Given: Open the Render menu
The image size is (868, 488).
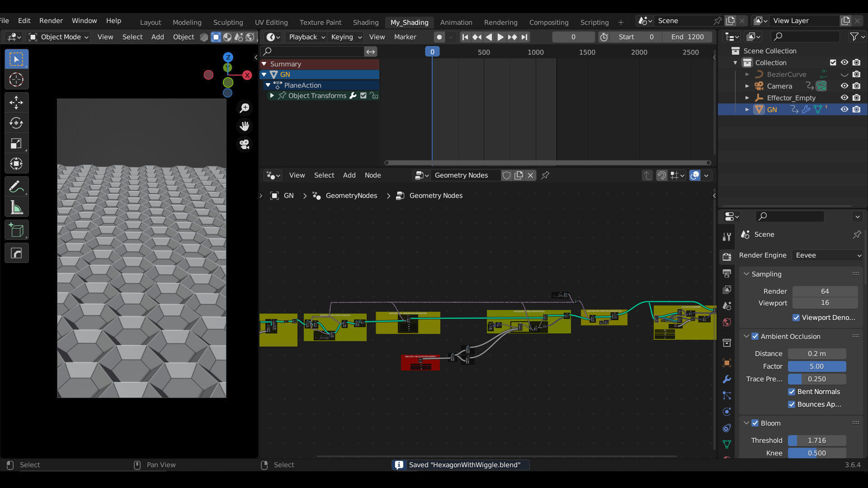Looking at the screenshot, I should coord(51,21).
